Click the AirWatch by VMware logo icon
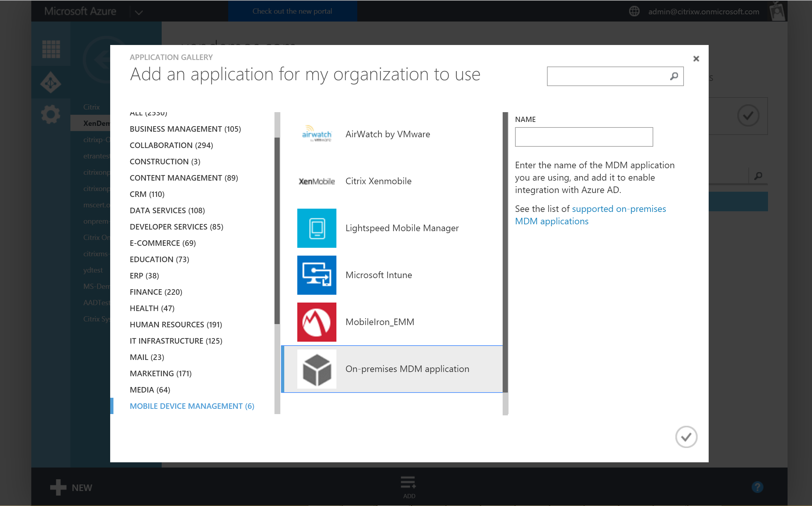812x506 pixels. tap(317, 135)
